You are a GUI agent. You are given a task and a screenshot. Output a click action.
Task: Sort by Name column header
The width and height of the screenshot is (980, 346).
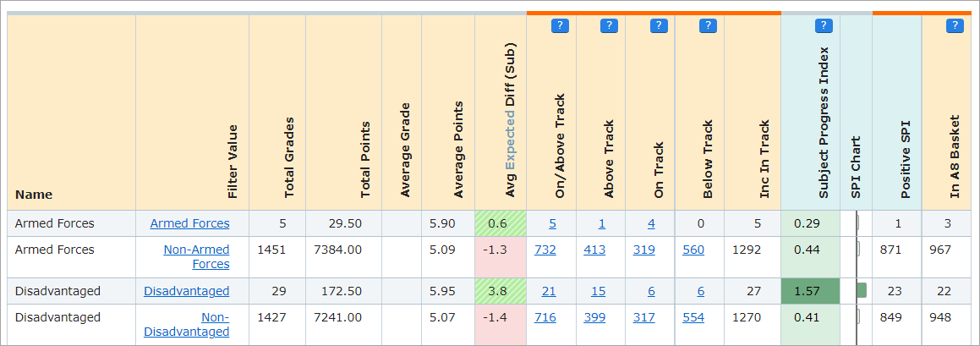click(x=34, y=195)
